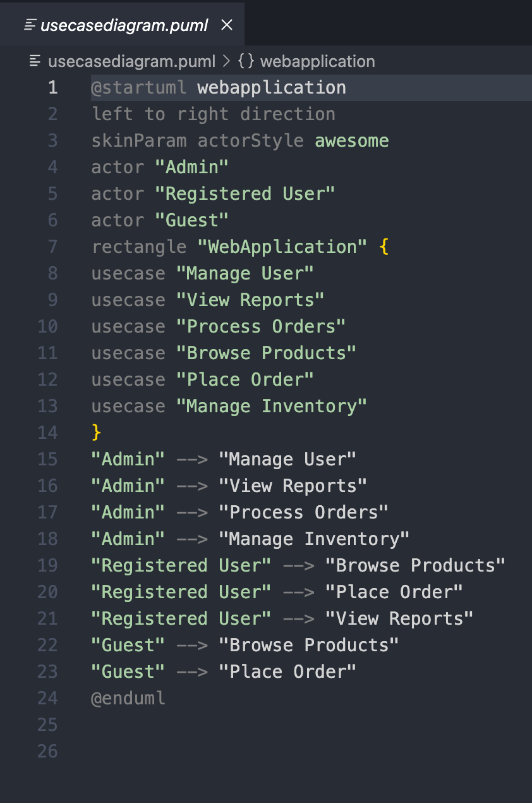Click line number 14 in the gutter

coord(47,433)
